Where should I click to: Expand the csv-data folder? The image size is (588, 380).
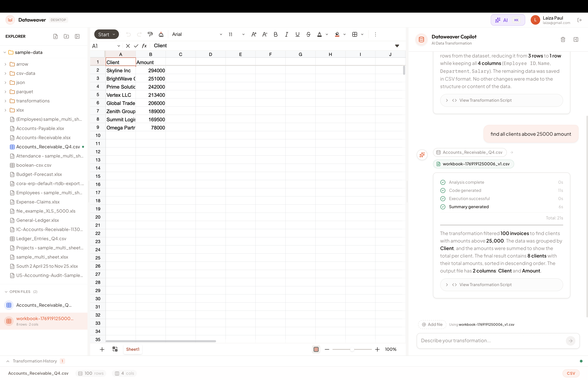click(5, 73)
